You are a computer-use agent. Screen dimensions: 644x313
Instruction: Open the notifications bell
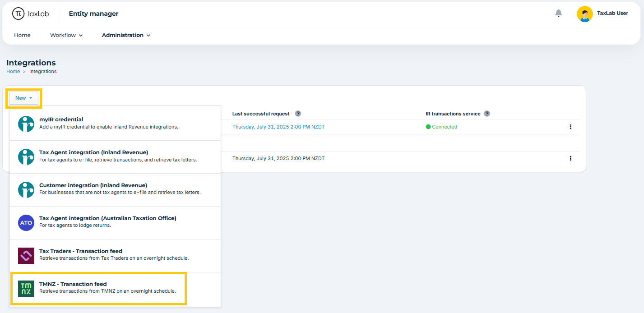point(559,13)
